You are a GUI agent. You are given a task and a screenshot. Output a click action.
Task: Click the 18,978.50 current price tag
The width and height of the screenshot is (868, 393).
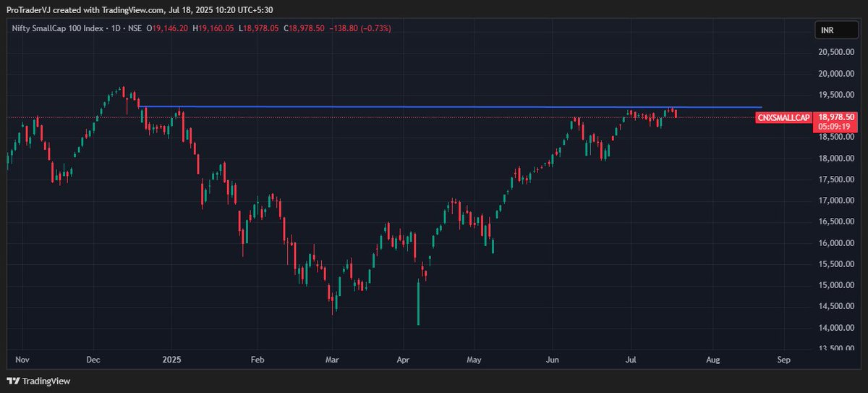pyautogui.click(x=835, y=117)
